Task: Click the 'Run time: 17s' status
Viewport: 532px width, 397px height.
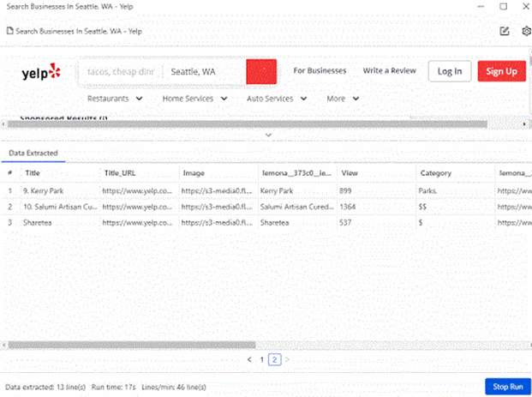Action: tap(113, 387)
